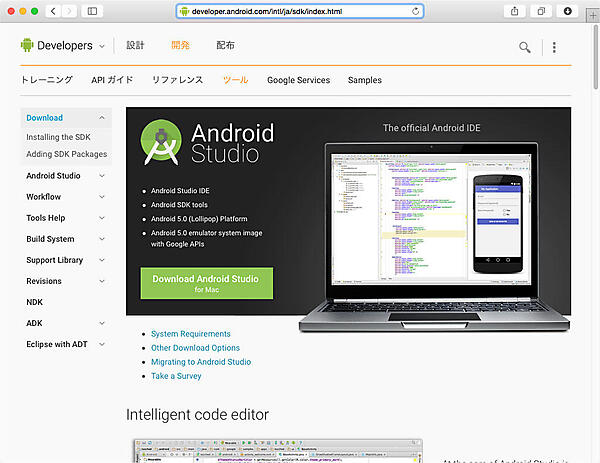Switch to the リファレンス tab
The width and height of the screenshot is (600, 463).
pos(177,80)
